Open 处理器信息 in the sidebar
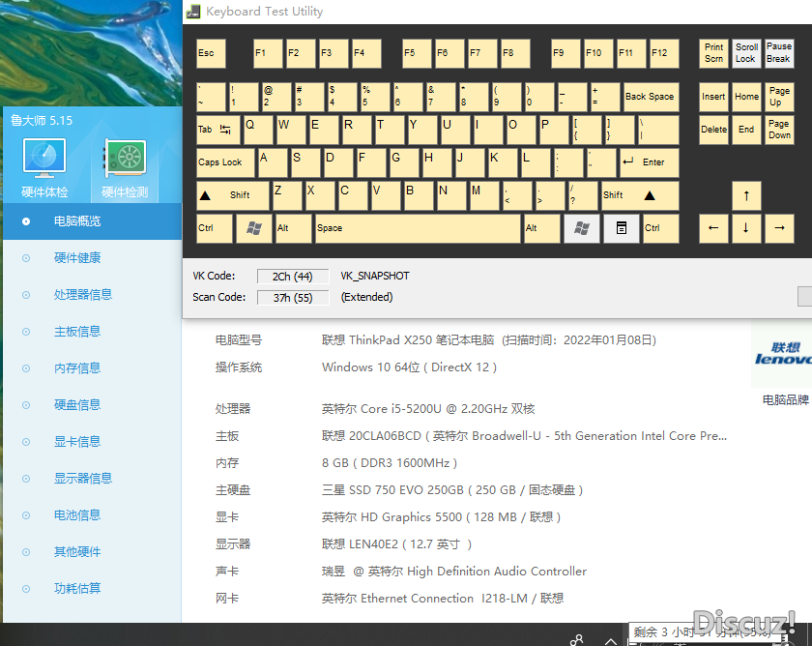This screenshot has width=812, height=646. [x=83, y=295]
